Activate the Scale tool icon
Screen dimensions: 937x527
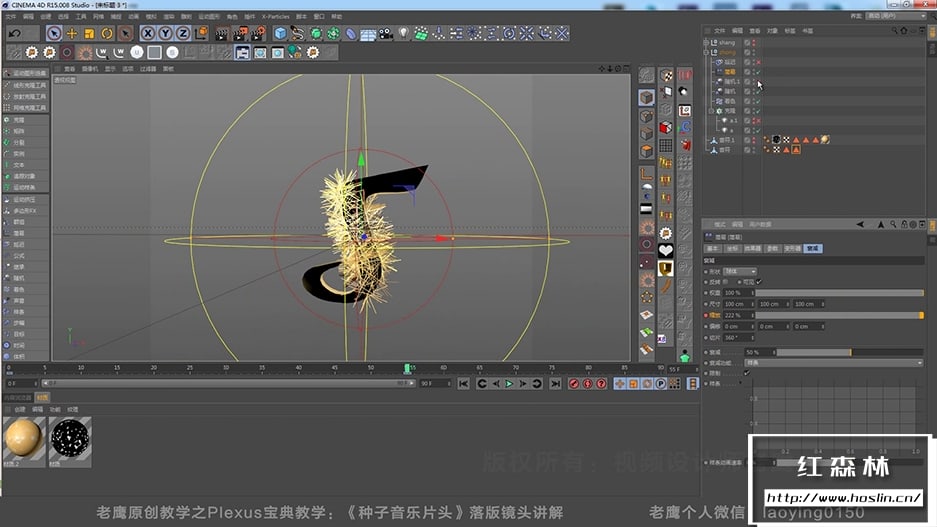click(89, 33)
